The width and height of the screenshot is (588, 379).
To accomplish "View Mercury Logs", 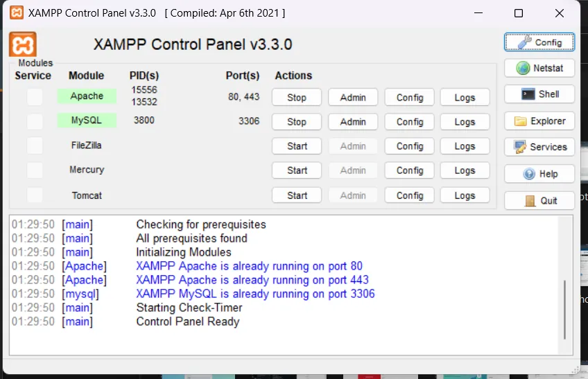I will tap(465, 170).
